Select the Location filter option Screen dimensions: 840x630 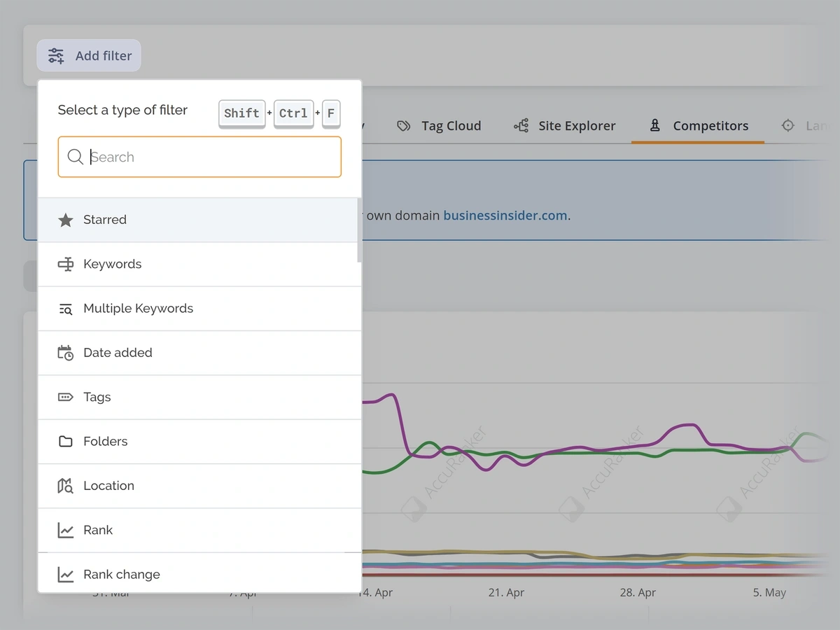199,486
